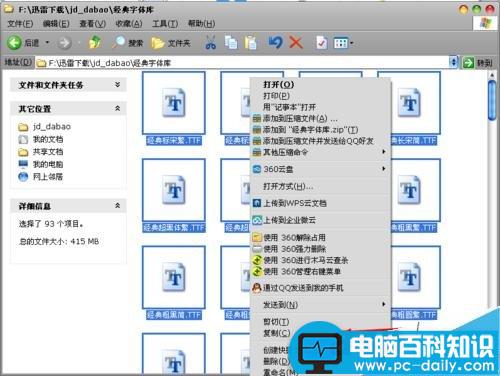Viewport: 500px width, 376px height.
Task: Choose 添加到压缩文件(A) in context menu
Action: (320, 118)
